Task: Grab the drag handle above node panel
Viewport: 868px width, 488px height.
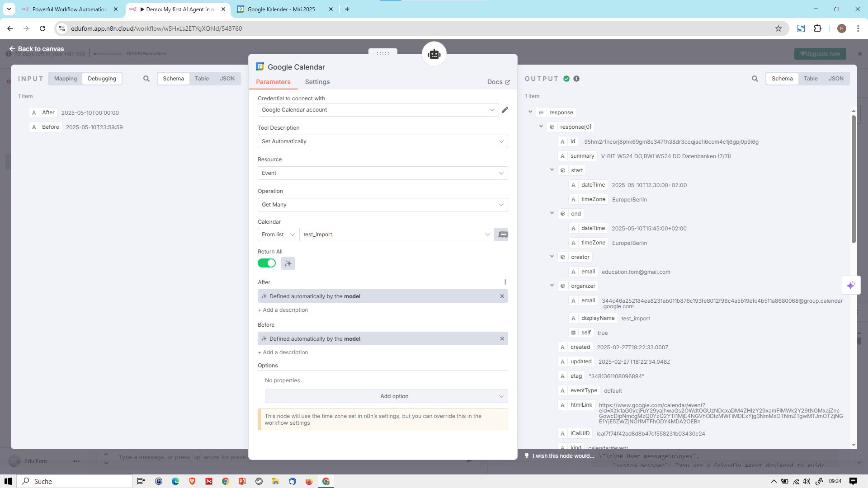Action: (x=383, y=53)
